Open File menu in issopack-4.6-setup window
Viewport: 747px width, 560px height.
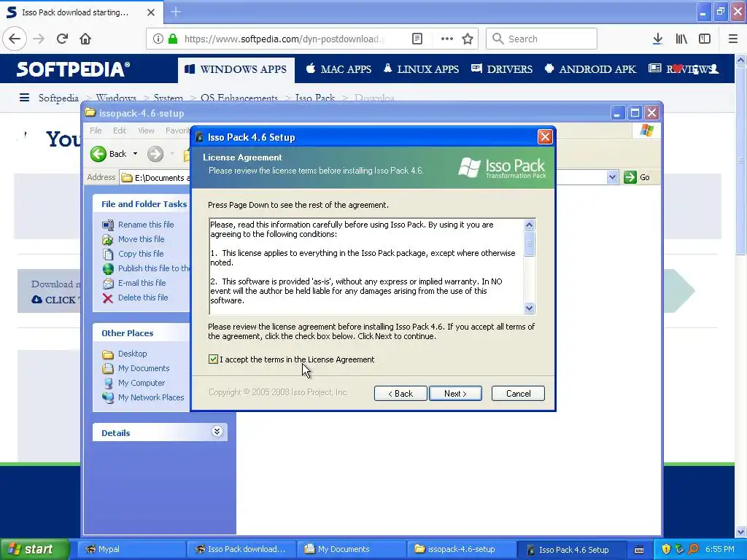click(x=96, y=131)
